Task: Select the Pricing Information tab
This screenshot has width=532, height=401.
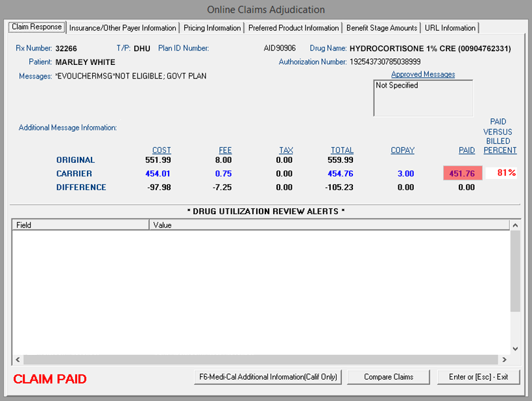Action: pyautogui.click(x=212, y=28)
